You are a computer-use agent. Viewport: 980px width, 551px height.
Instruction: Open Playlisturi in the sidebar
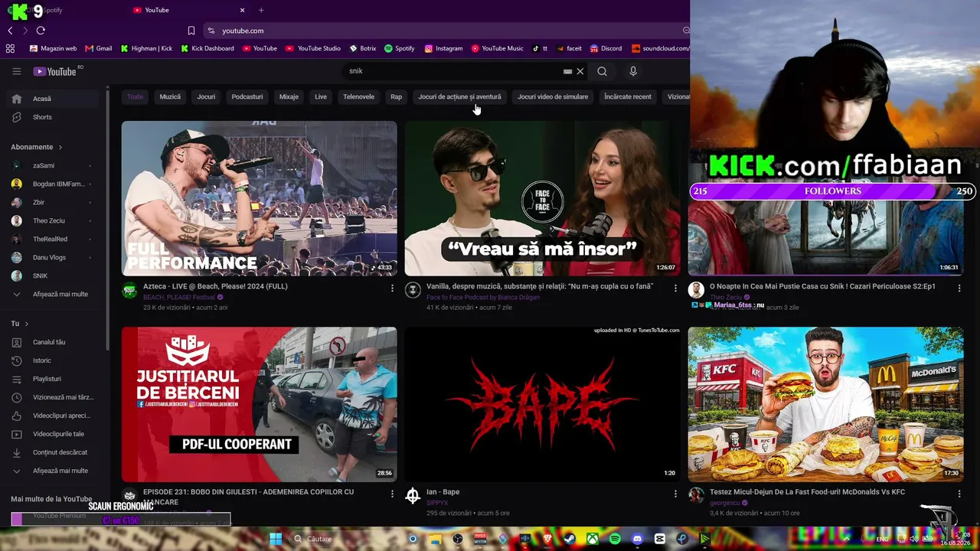54,379
